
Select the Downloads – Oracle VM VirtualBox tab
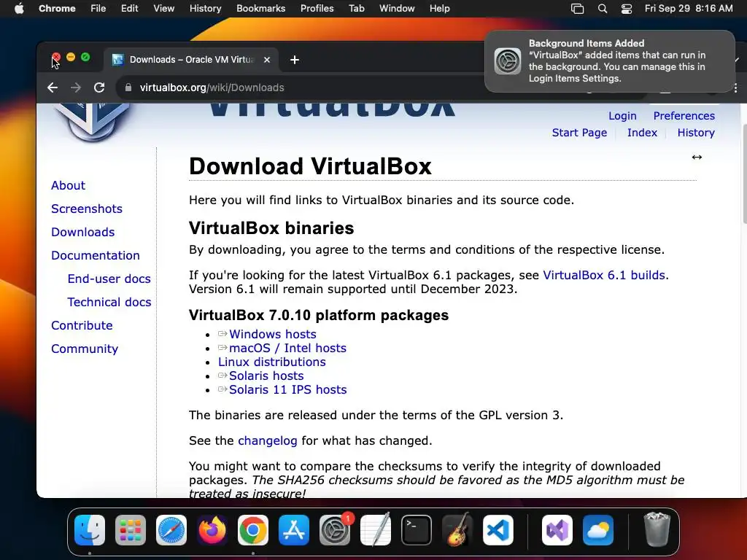190,60
